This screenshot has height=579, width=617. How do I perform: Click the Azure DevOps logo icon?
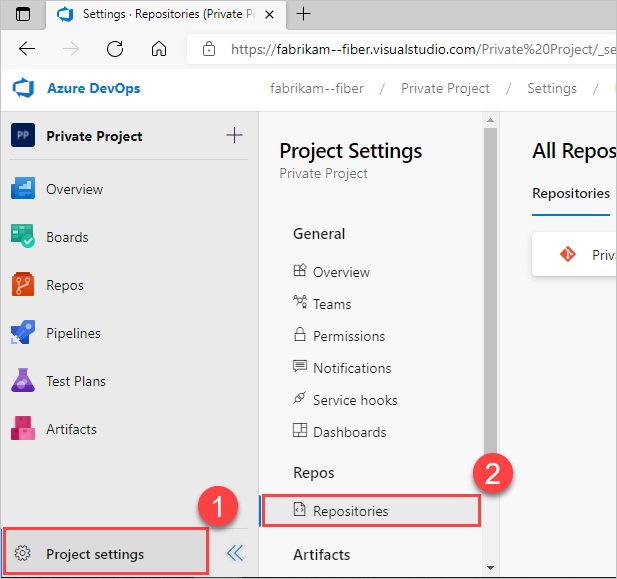pyautogui.click(x=24, y=88)
